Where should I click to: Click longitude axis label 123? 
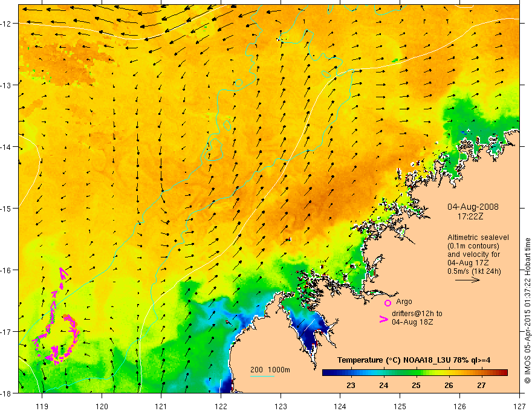point(281,406)
